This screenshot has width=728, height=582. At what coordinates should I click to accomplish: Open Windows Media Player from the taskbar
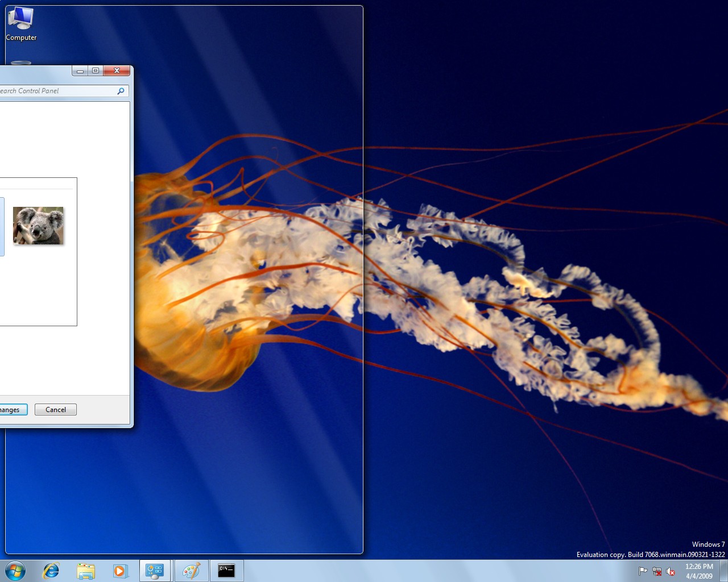[x=120, y=571]
